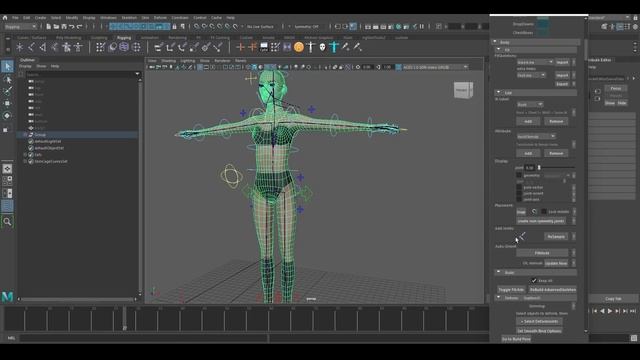
Task: Collapse the Deform section
Action: (x=498, y=298)
